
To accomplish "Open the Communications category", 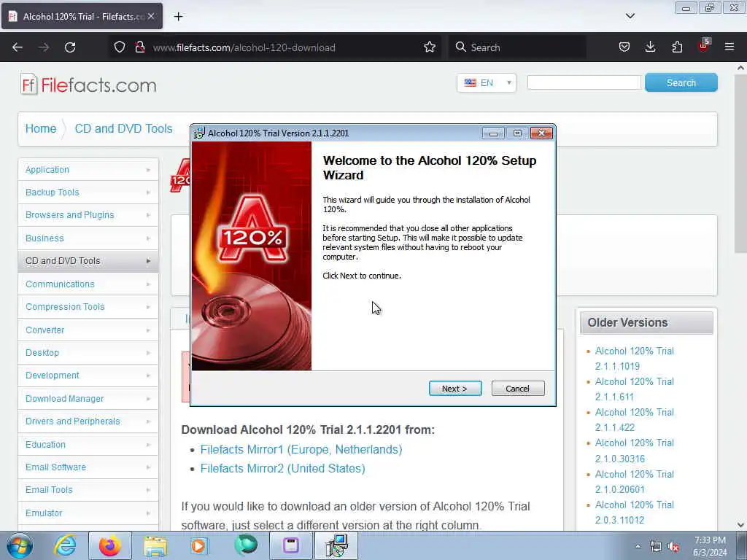I will [88, 284].
